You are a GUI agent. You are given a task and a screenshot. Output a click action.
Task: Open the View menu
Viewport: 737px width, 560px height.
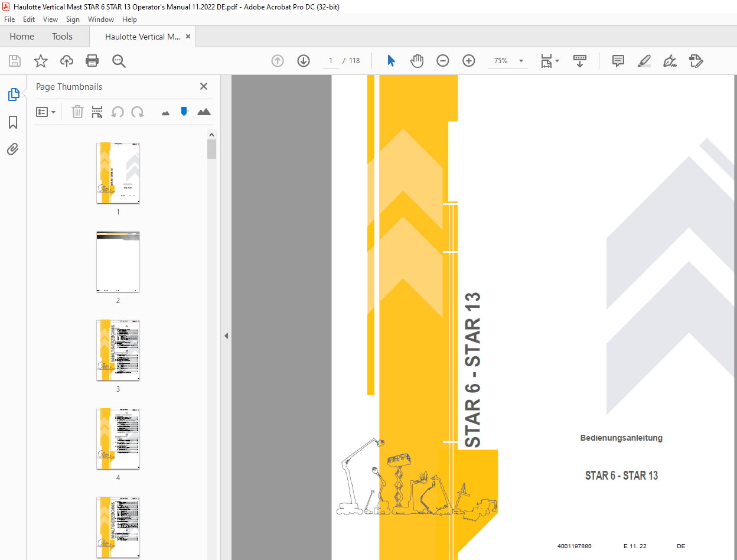point(50,19)
